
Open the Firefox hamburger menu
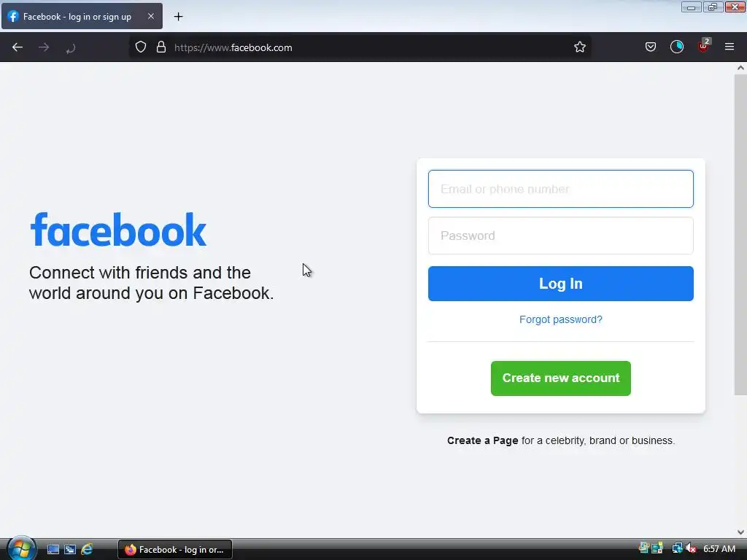coord(729,47)
